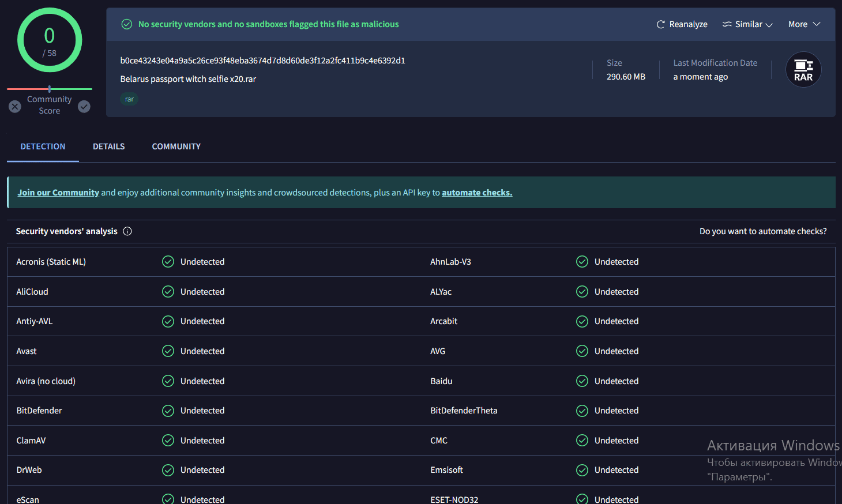Viewport: 842px width, 504px height.
Task: Open the automate checks link
Action: pyautogui.click(x=477, y=193)
